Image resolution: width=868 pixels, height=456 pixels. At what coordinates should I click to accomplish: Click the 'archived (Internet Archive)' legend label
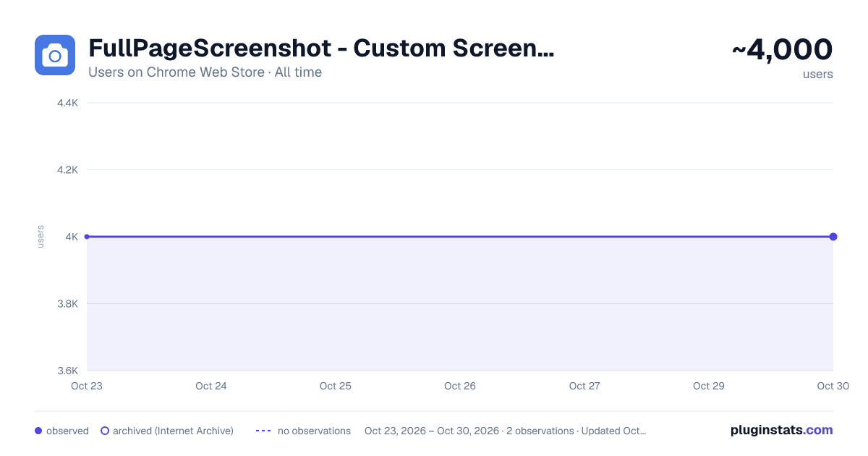tap(173, 431)
